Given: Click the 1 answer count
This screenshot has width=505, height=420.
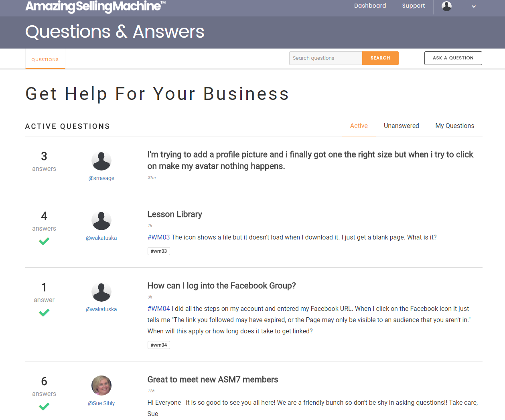Looking at the screenshot, I should click(x=44, y=292).
